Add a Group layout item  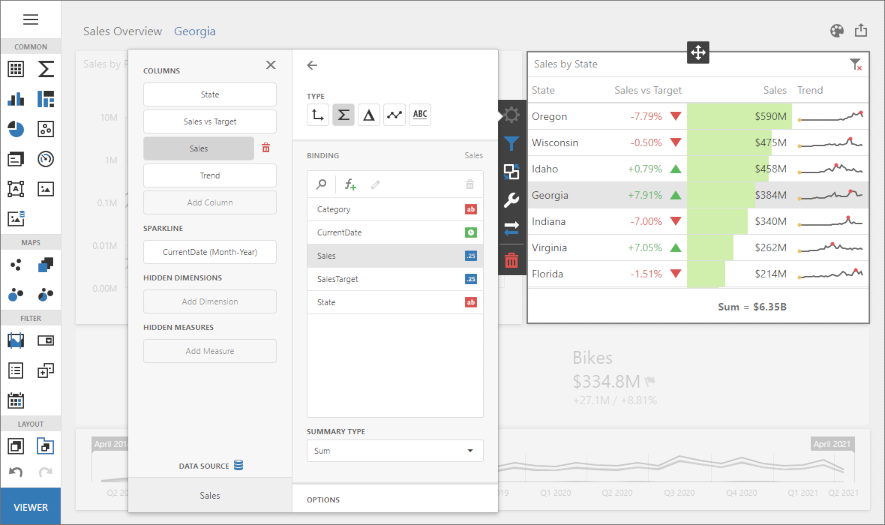(x=16, y=446)
